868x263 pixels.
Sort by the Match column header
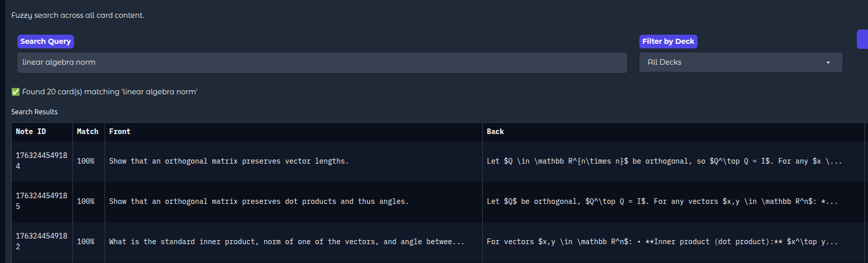click(88, 131)
